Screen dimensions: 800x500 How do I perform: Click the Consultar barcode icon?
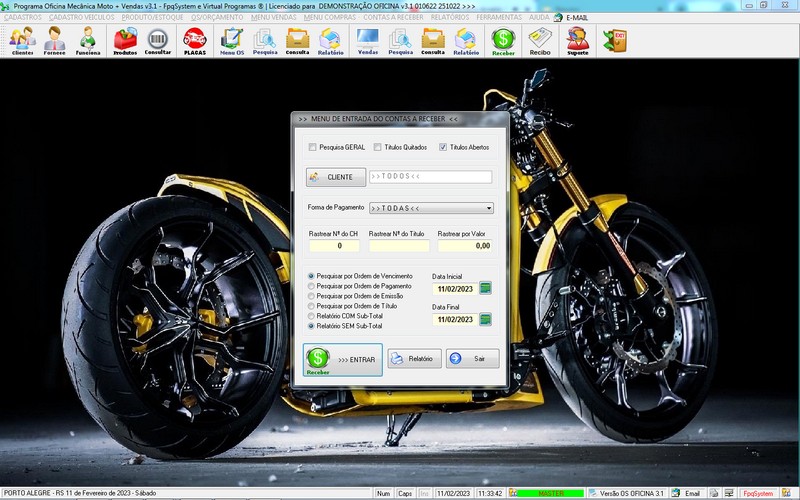coord(158,41)
